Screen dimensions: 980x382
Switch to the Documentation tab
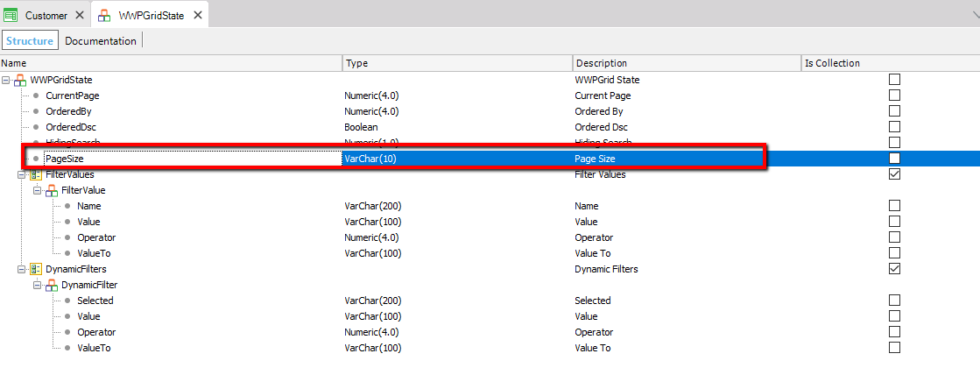coord(101,41)
